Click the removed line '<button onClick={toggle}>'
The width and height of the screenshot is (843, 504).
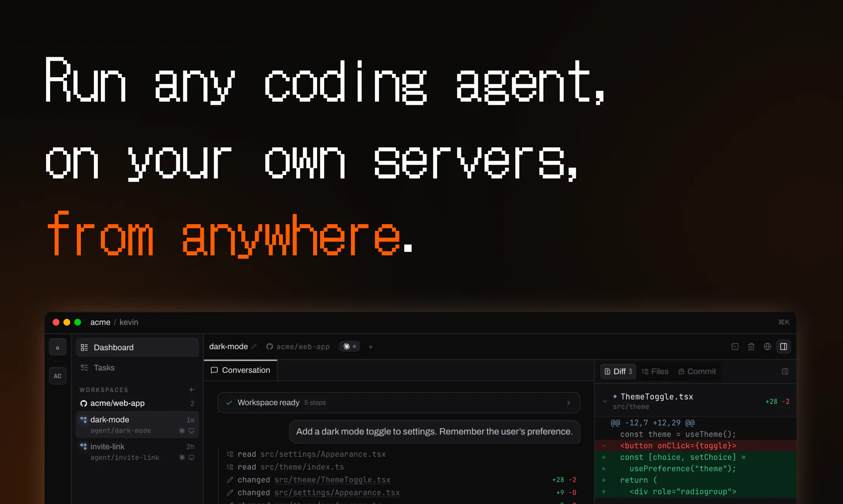[x=696, y=446]
